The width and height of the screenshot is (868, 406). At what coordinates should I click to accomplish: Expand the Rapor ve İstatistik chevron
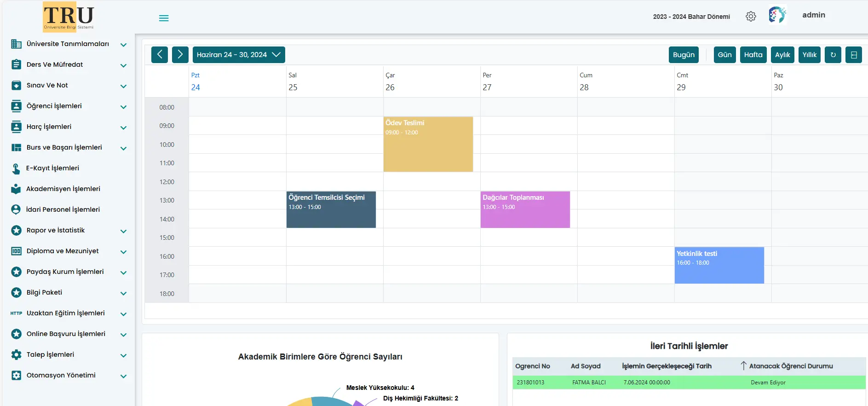coord(123,231)
